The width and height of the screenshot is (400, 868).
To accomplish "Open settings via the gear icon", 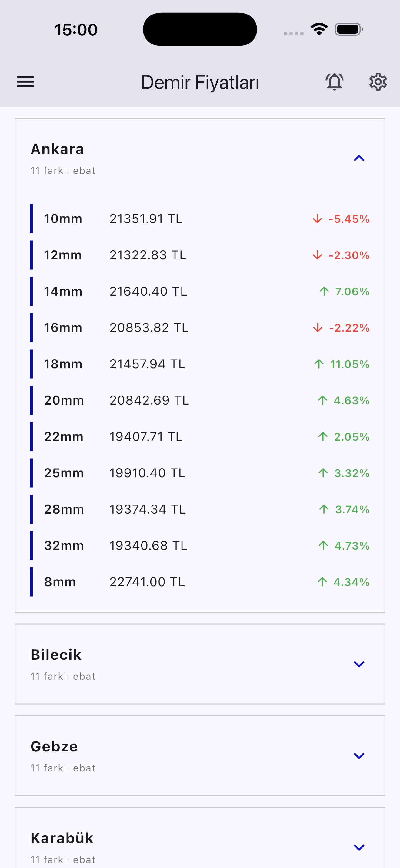I will tap(378, 82).
